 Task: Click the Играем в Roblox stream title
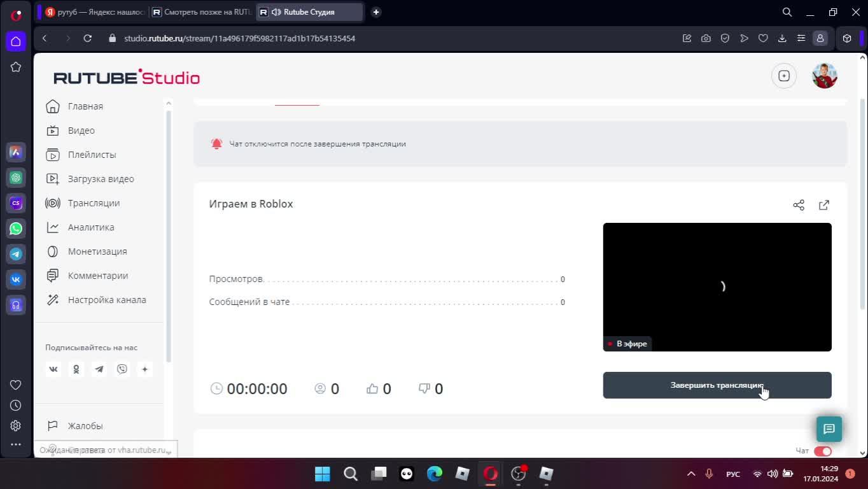click(x=251, y=204)
